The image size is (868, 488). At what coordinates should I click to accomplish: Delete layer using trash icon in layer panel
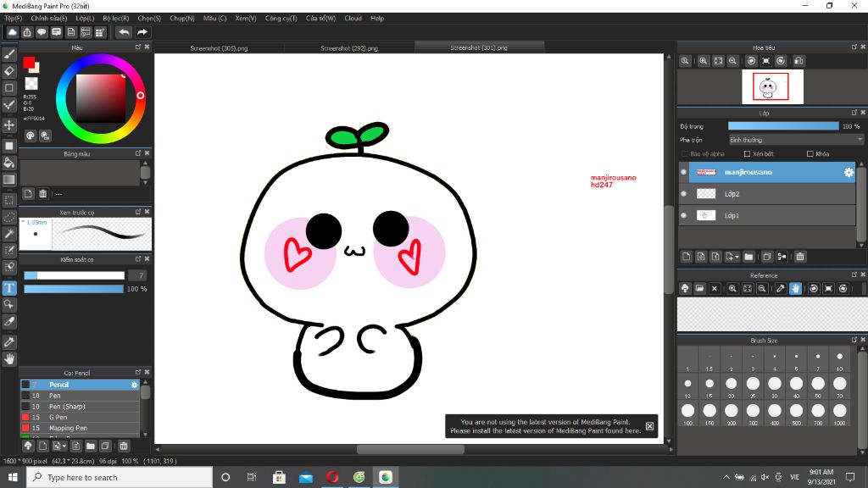799,257
